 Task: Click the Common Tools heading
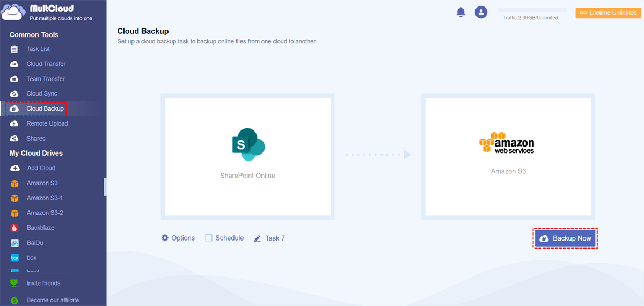(34, 34)
